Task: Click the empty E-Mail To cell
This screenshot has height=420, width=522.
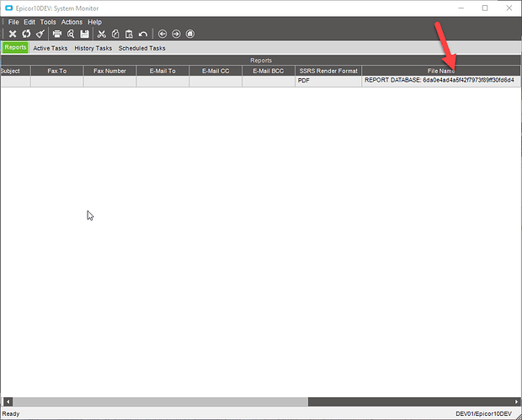Action: pos(162,81)
